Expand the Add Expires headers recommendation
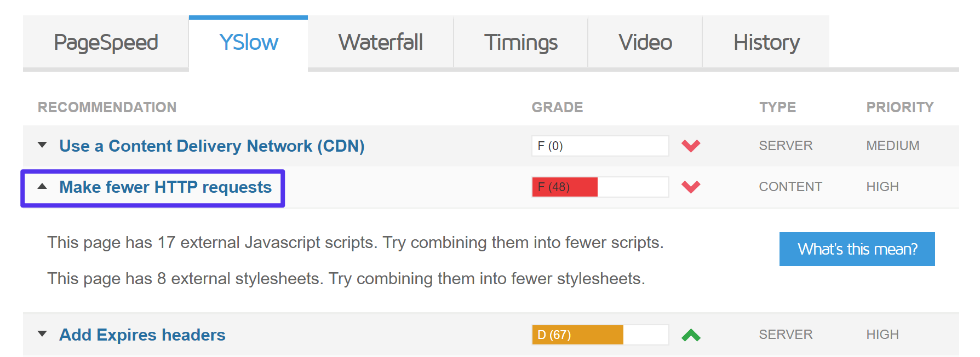Viewport: 980px width, 357px height. (x=43, y=334)
